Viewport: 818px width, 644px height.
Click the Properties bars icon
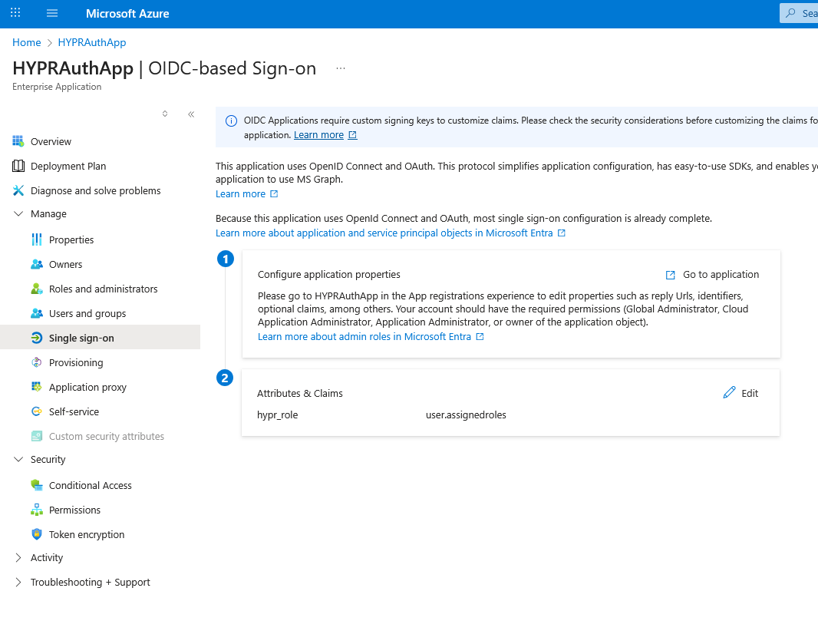pos(37,239)
